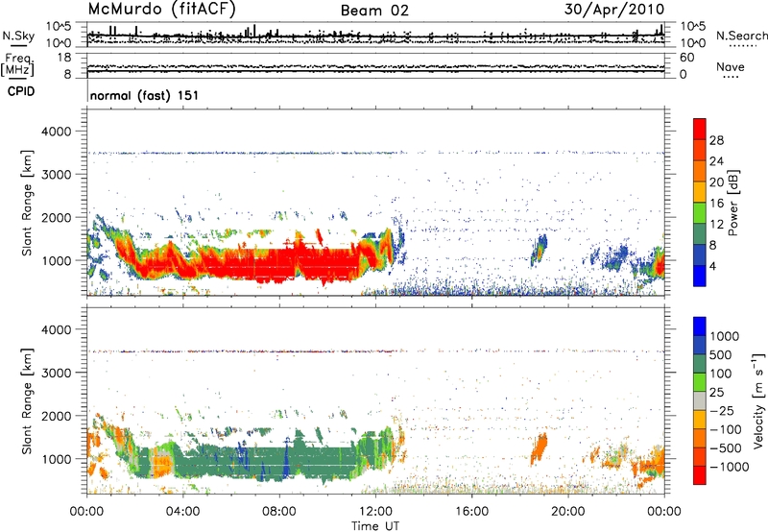Click the Slant Range label of the power panel
Screen dimensions: 768x532
pos(27,203)
